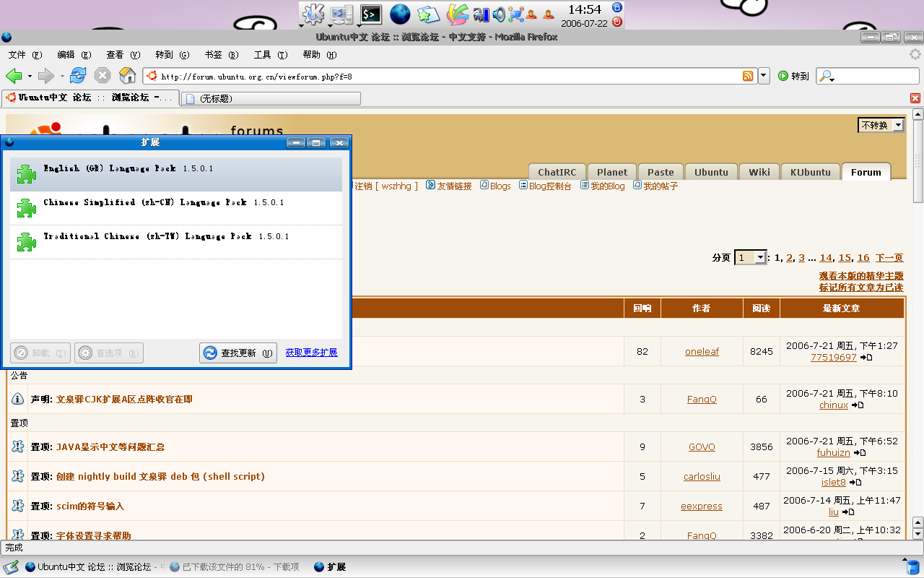
Task: Reload the current page
Action: pyautogui.click(x=78, y=76)
